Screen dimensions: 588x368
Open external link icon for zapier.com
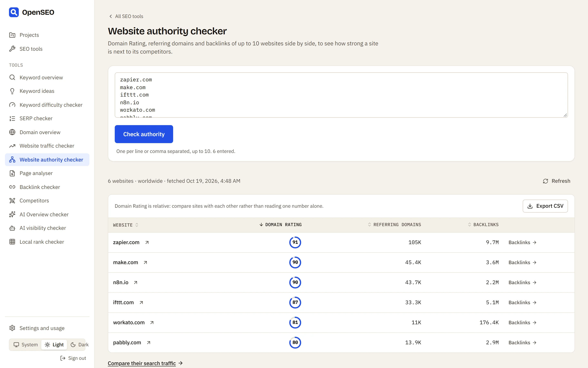pyautogui.click(x=147, y=242)
